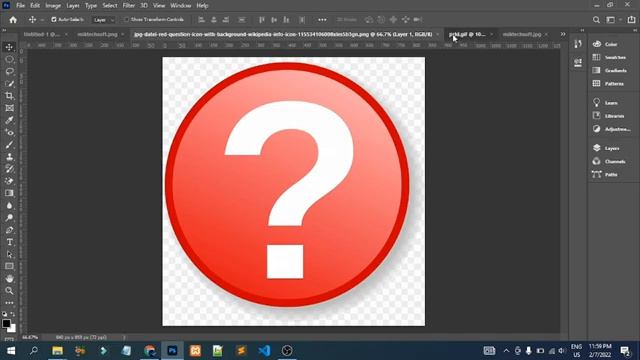Screen dimensions: 640x360
Task: Reset default foreground and background colors
Action: tap(4, 314)
